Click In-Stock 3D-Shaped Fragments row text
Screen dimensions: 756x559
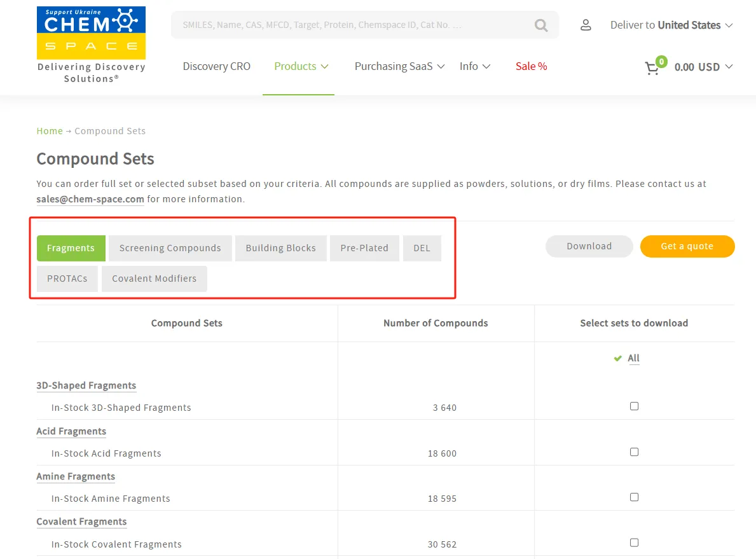pos(121,408)
